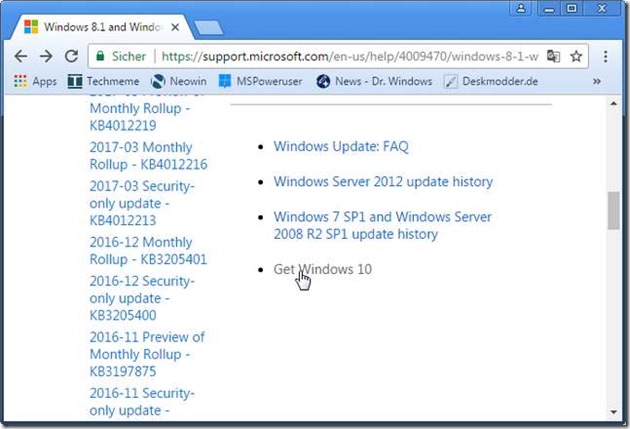This screenshot has height=429, width=630.
Task: Select the Windows 8.1 and Windows tab
Action: click(x=102, y=27)
